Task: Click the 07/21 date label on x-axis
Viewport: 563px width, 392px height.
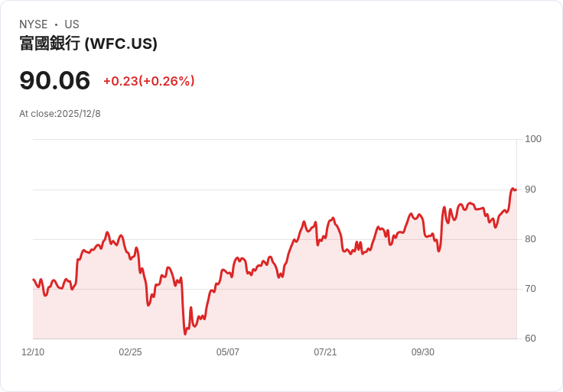Action: pos(325,352)
